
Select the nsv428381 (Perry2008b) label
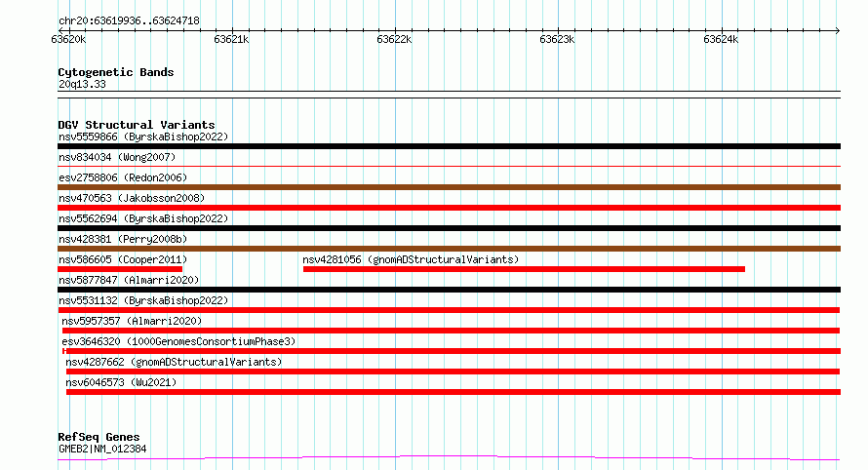pyautogui.click(x=123, y=239)
